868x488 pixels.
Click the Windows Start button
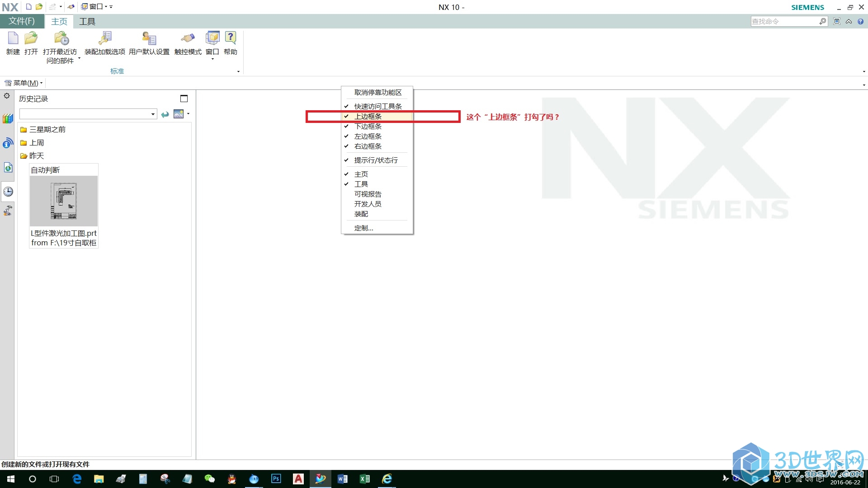(x=11, y=479)
